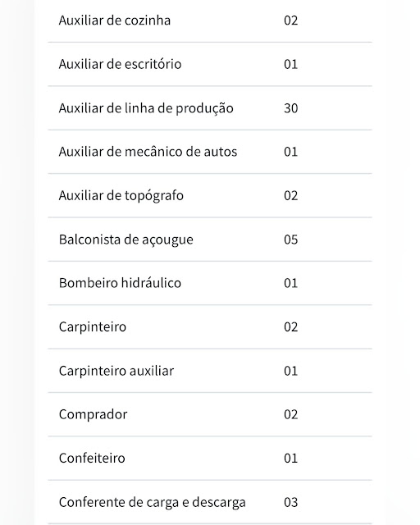Select the Balconista de açougue row
Screen dimensions: 420x525
tap(210, 240)
